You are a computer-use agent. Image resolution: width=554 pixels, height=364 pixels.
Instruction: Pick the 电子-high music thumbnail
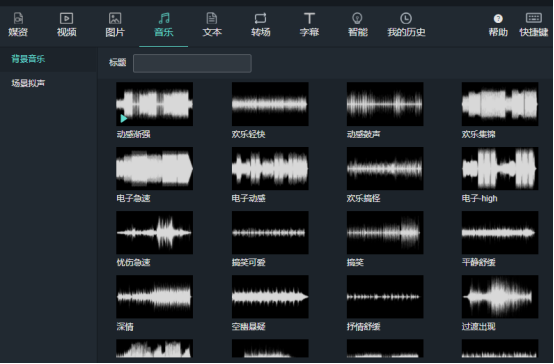(x=500, y=169)
